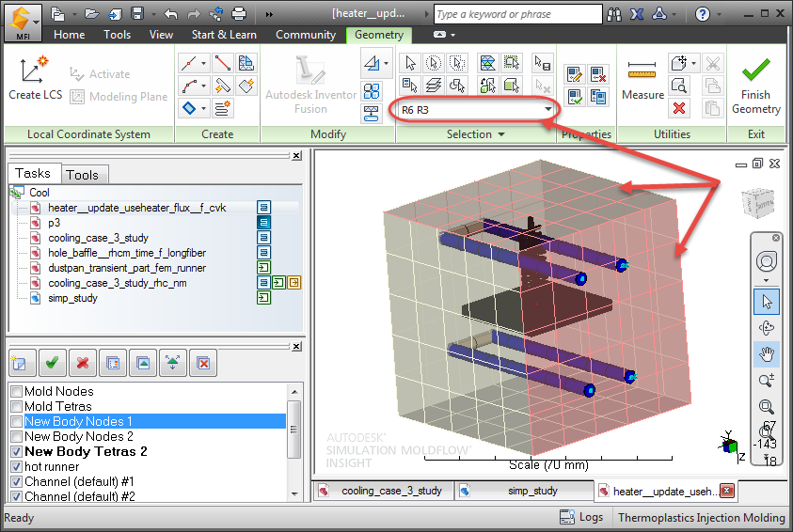Image resolution: width=793 pixels, height=532 pixels.
Task: Click the steering wheel navigation icon
Action: (767, 261)
